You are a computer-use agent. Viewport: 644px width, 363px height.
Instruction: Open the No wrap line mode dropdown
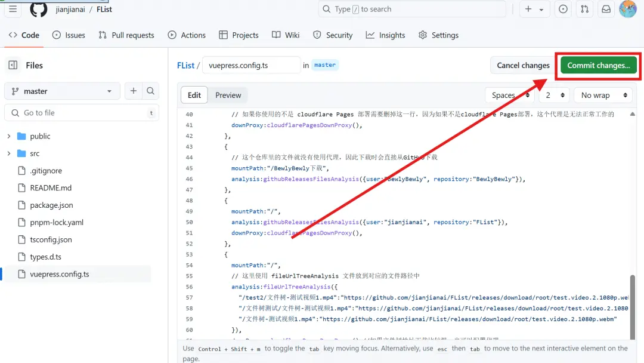pyautogui.click(x=602, y=95)
